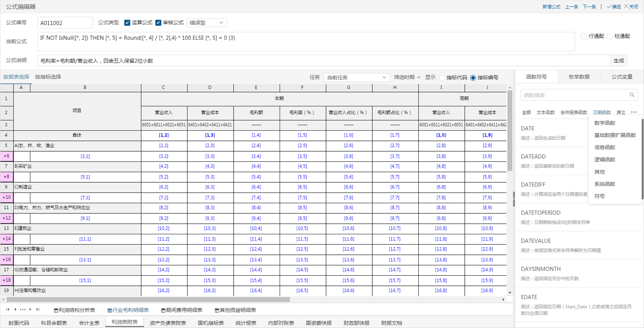
Task: Click the more function categories ellipsis icon
Action: point(633,112)
